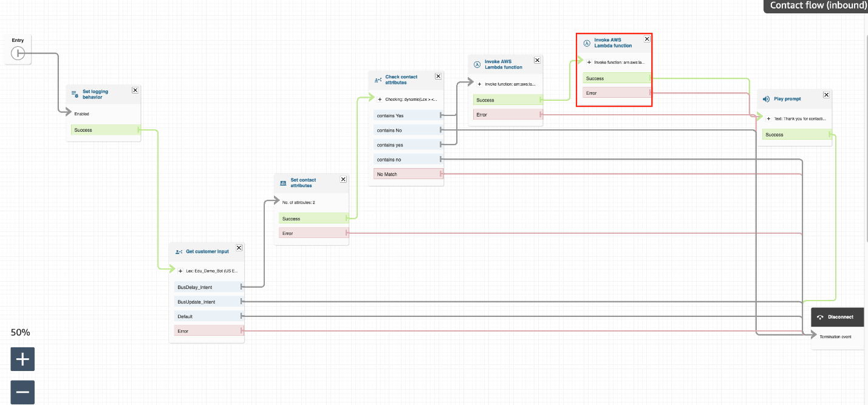The height and width of the screenshot is (405, 868).
Task: Open the Set contact attributes title
Action: point(303,183)
